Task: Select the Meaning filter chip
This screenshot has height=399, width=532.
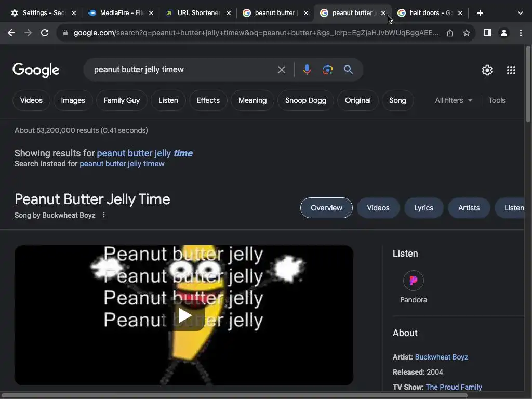Action: [252, 100]
